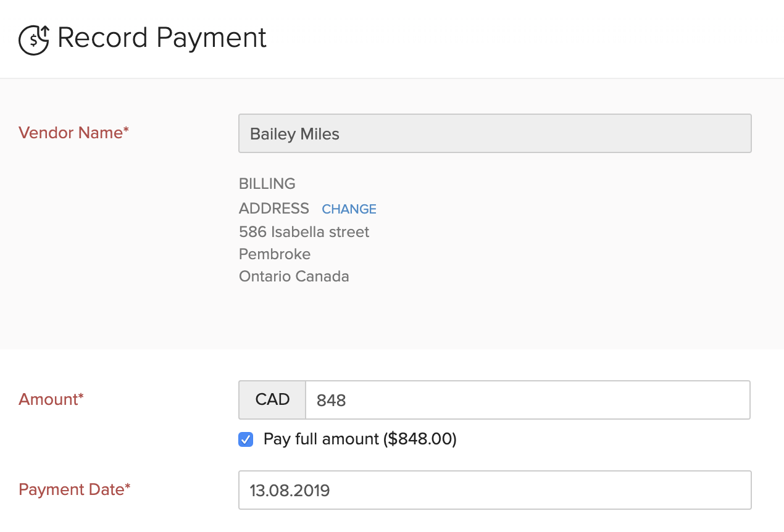Click the CHANGE link next to Billing Address
The width and height of the screenshot is (784, 532).
pos(349,209)
